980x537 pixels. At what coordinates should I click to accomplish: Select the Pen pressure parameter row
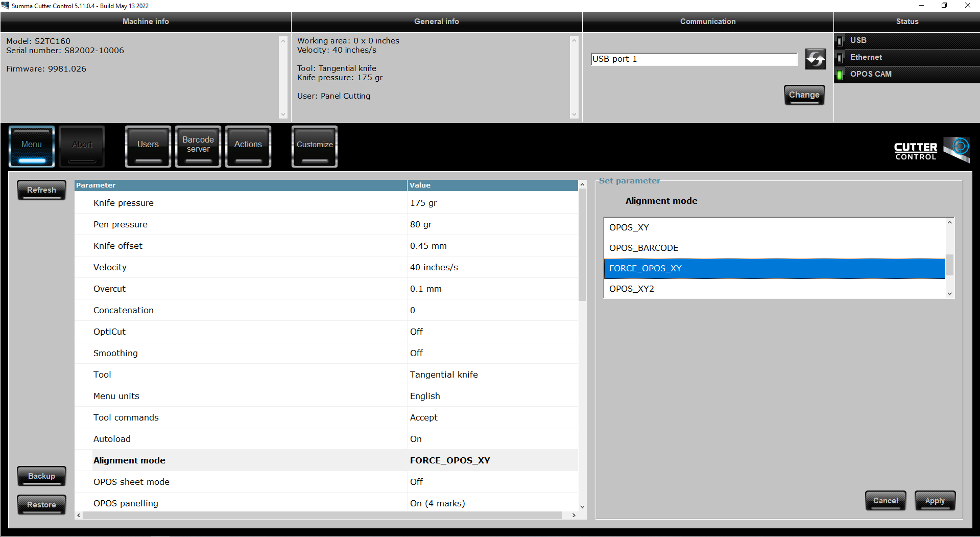[x=326, y=224]
